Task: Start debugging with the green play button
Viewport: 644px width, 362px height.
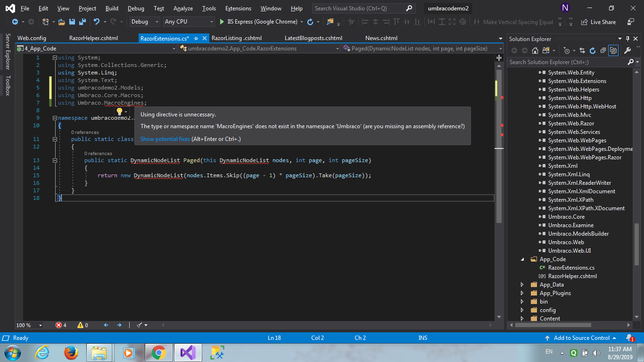Action: [222, 22]
